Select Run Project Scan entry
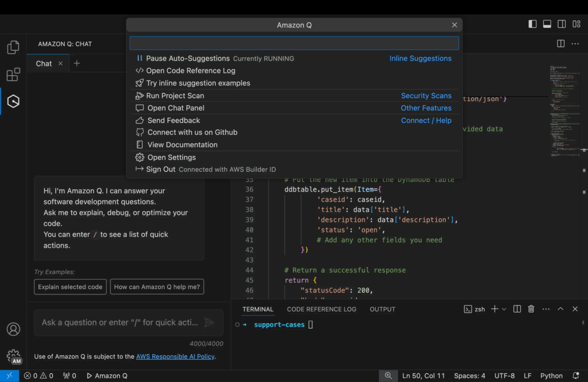Viewport: 588px width, 382px height. [175, 95]
